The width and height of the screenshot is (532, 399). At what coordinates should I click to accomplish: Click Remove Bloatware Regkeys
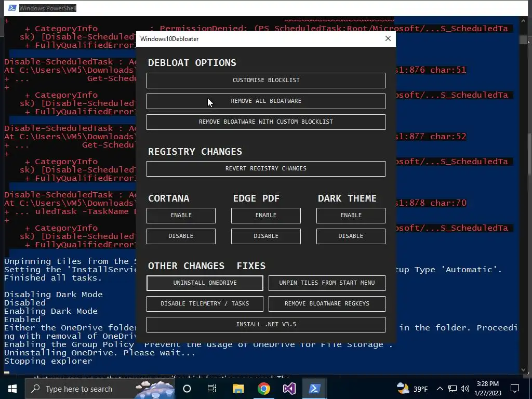[327, 303]
